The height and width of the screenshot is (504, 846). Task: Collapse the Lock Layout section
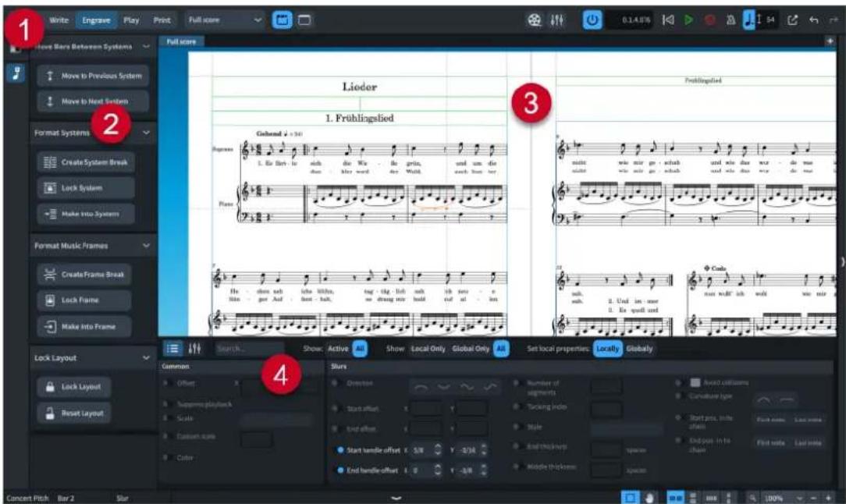146,358
